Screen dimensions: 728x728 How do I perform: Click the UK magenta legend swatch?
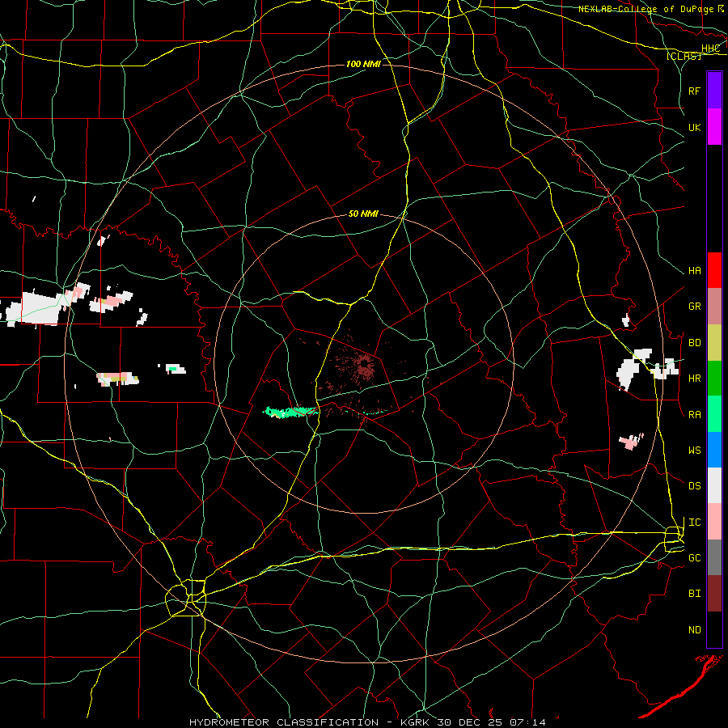(714, 127)
